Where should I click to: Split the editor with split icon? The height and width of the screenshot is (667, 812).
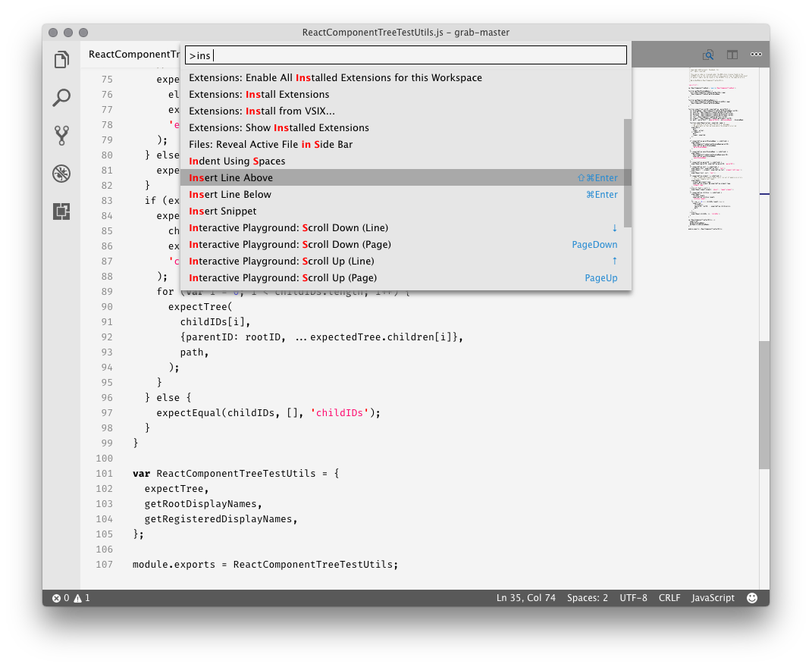coord(732,55)
